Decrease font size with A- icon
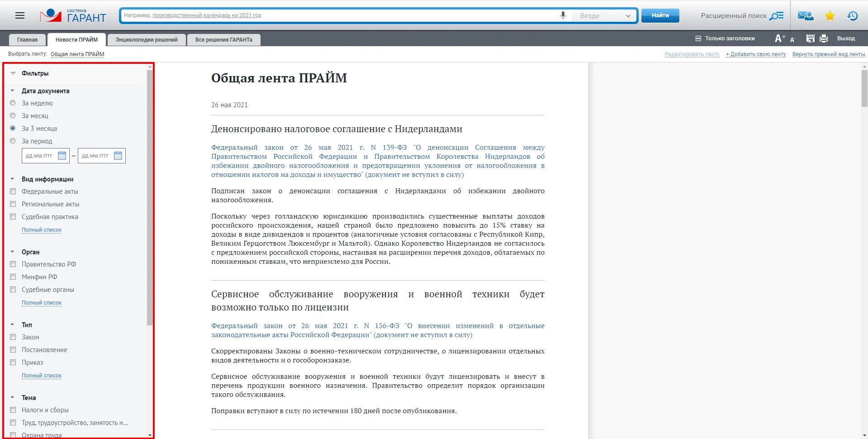This screenshot has height=439, width=868. [792, 39]
